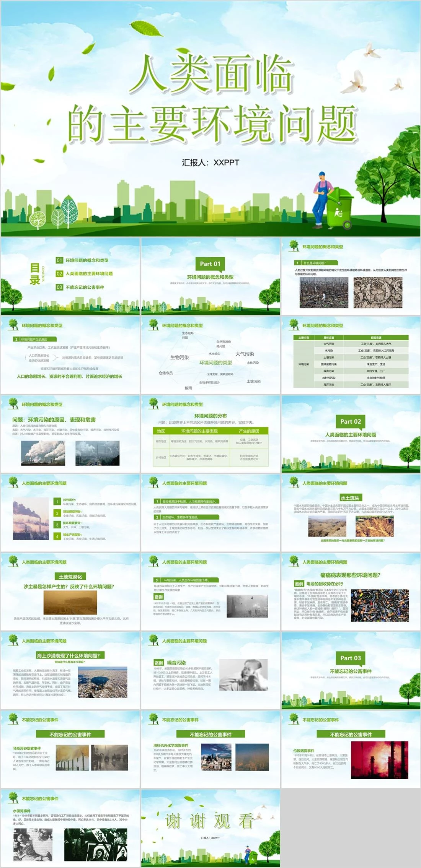Select the 乡村地区 row cell

[161, 457]
